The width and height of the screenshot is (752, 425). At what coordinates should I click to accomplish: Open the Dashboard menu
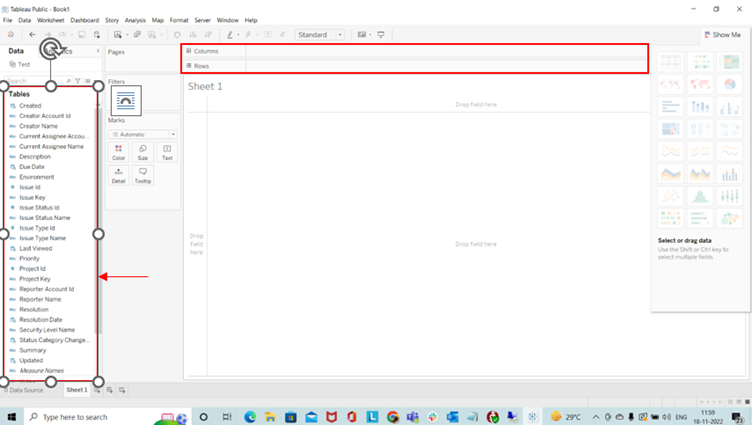[84, 20]
